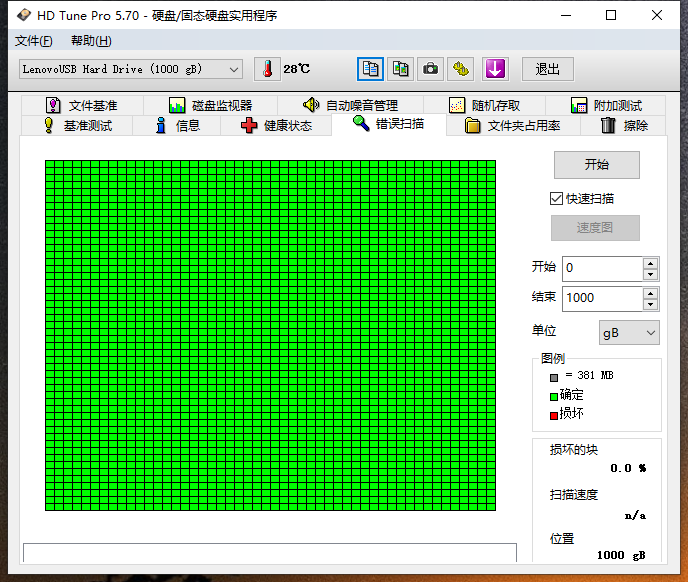Click the green 确定 legend swatch
Image resolution: width=688 pixels, height=582 pixels.
pos(554,397)
